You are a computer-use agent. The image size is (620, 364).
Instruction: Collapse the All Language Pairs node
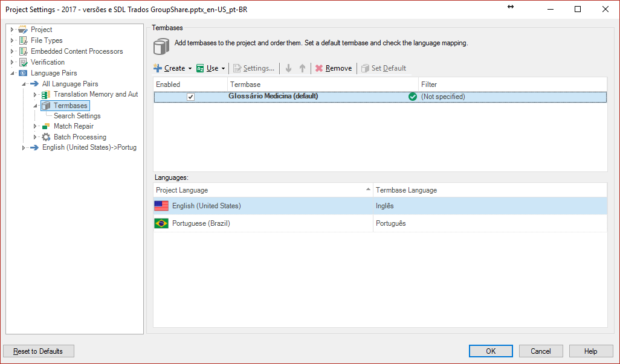point(24,84)
